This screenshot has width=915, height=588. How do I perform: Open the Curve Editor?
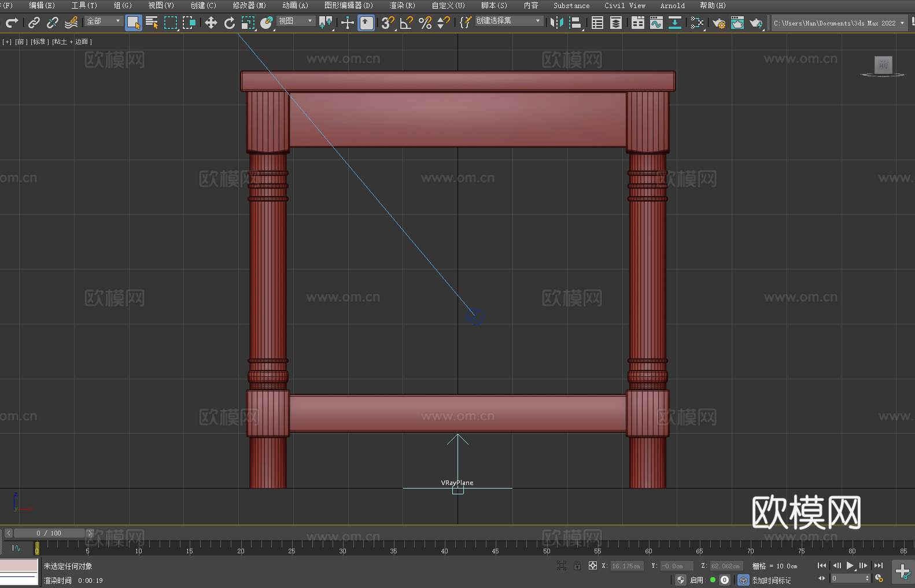coord(656,23)
